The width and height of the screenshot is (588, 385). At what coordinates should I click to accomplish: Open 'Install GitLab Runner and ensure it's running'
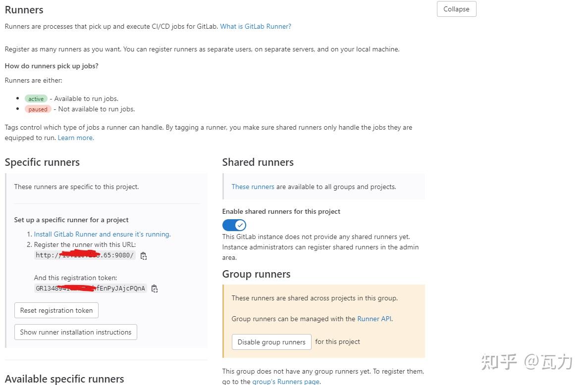tap(102, 234)
